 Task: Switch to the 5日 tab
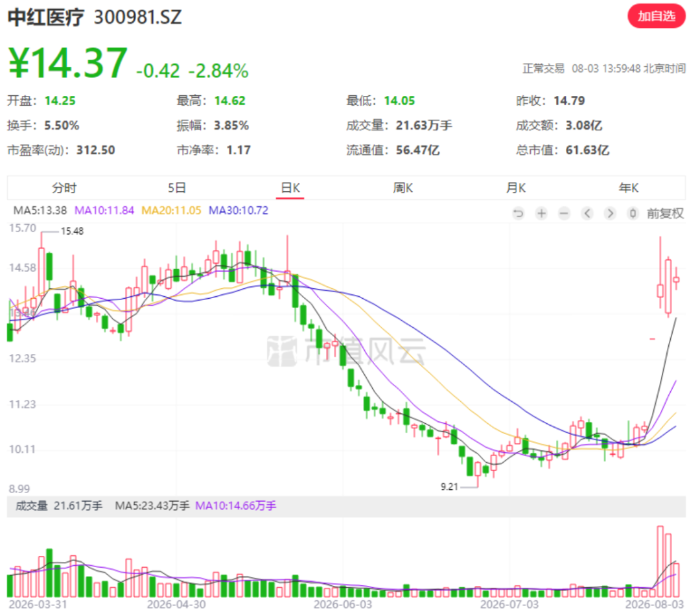click(x=177, y=188)
